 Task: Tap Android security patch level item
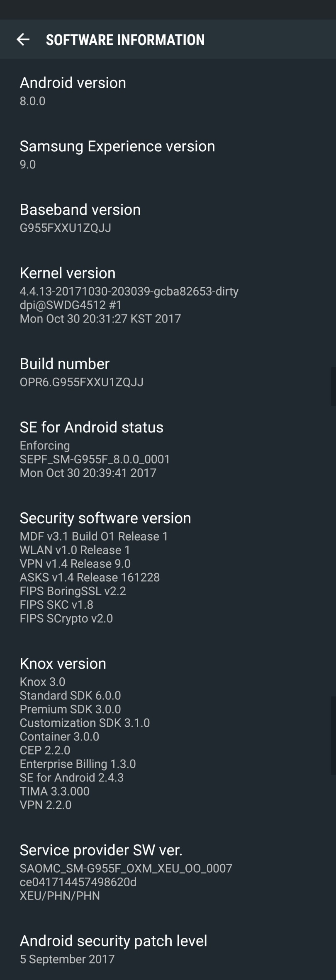click(x=114, y=941)
